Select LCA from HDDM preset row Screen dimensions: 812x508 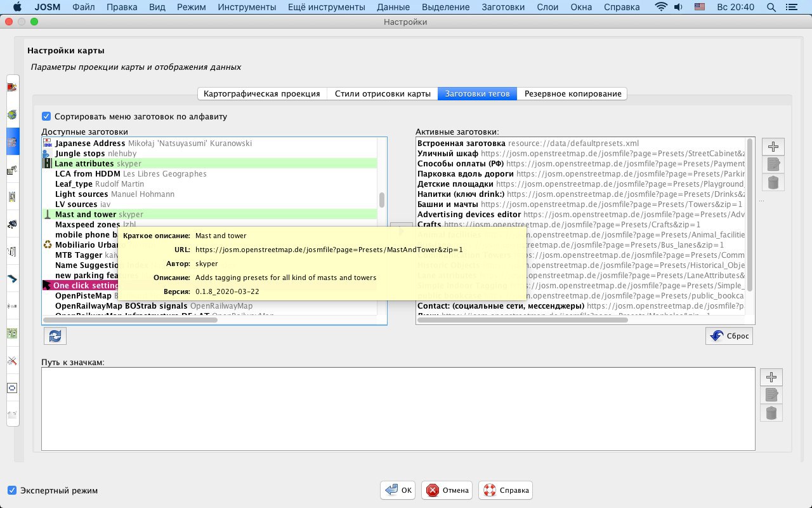pyautogui.click(x=210, y=174)
